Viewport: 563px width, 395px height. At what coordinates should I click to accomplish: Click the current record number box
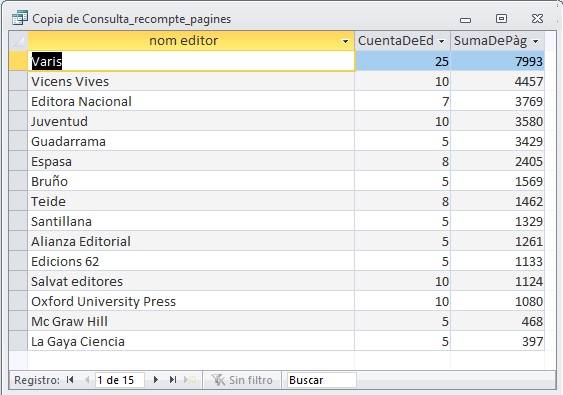120,380
